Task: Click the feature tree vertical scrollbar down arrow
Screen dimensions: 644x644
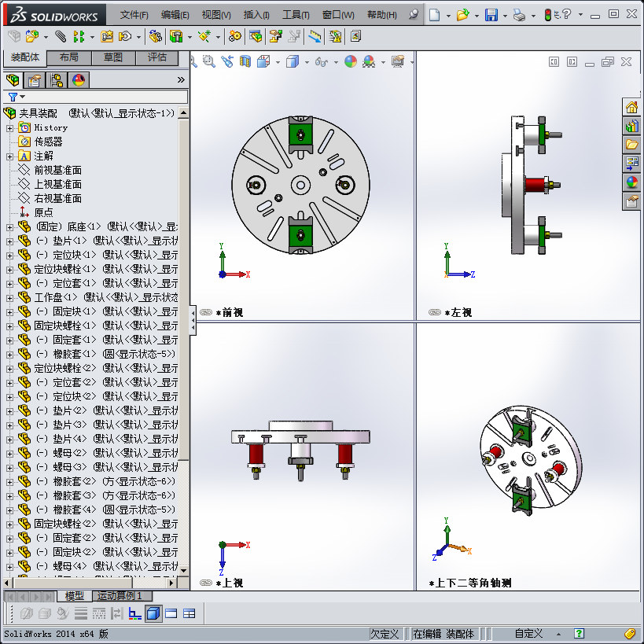Action: coord(183,570)
